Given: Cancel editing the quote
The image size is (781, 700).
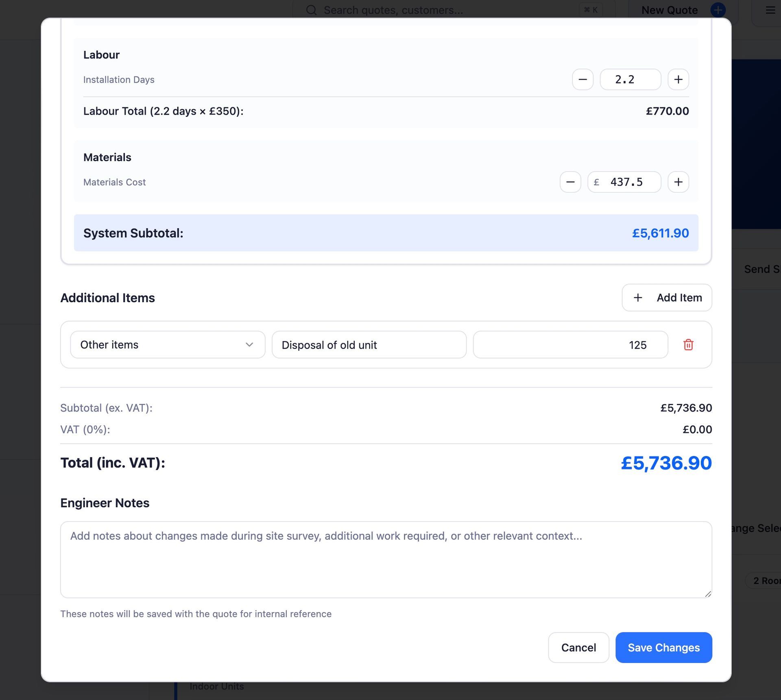Looking at the screenshot, I should [x=578, y=648].
